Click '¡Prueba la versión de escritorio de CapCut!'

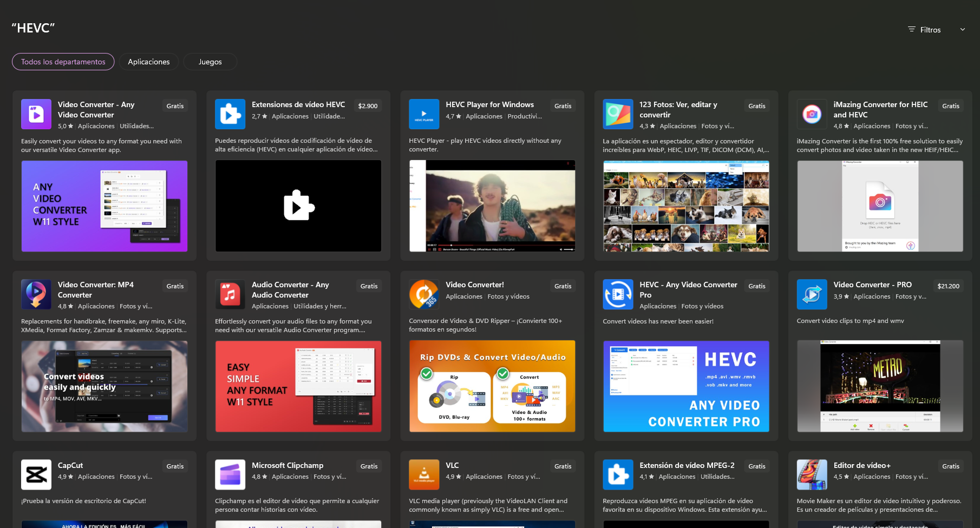(x=83, y=501)
